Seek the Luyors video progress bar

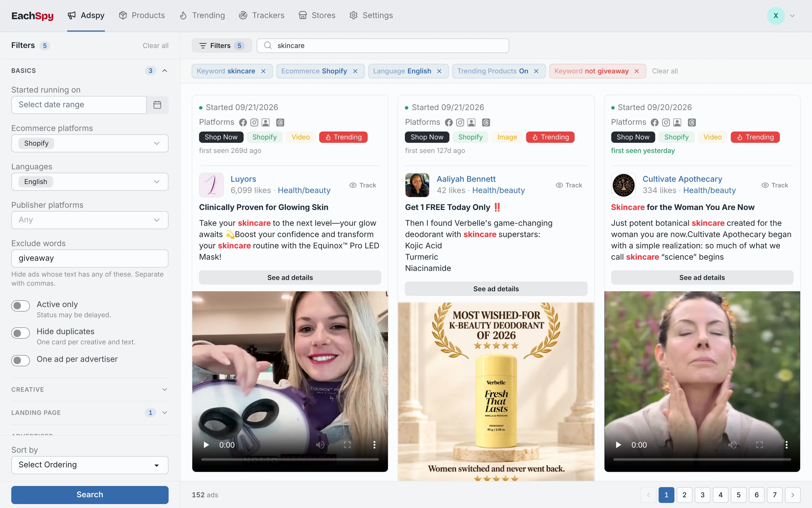coord(290,459)
